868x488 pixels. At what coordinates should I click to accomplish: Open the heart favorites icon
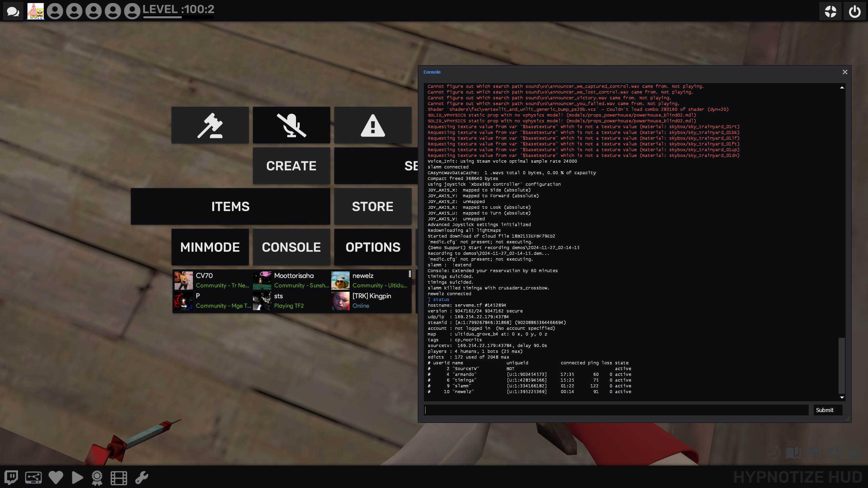pos(56,477)
